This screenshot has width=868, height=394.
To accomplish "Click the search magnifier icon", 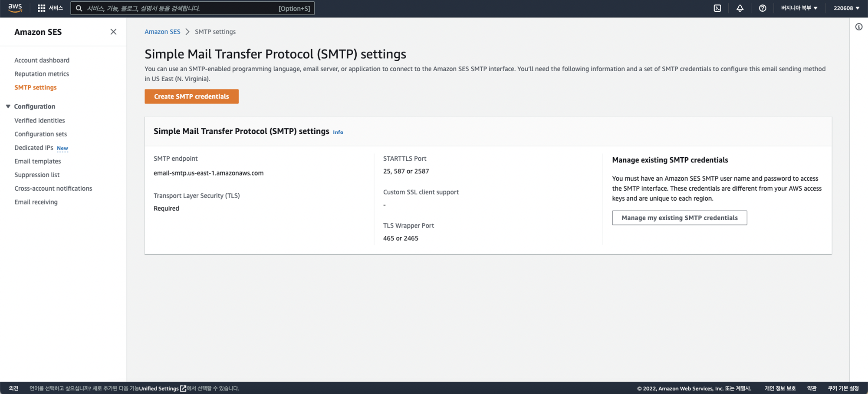I will tap(79, 8).
